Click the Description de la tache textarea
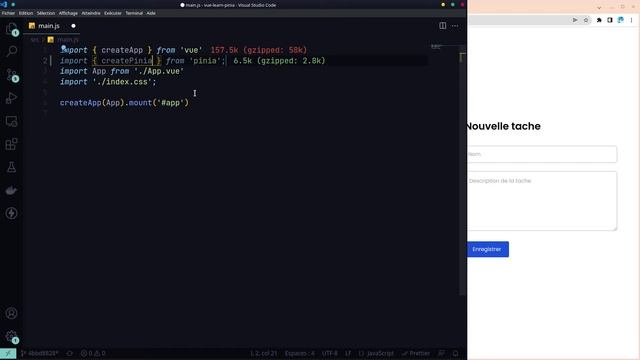The height and width of the screenshot is (360, 640). pyautogui.click(x=542, y=201)
